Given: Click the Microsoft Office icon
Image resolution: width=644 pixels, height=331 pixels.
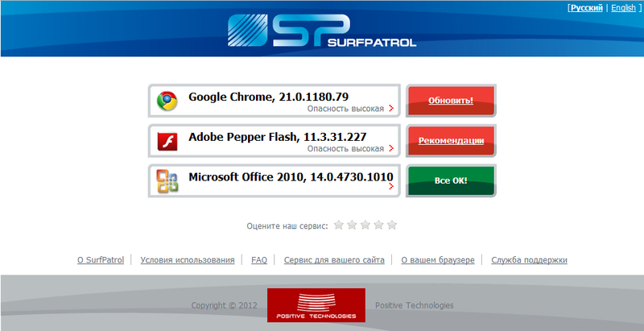Looking at the screenshot, I should point(167,181).
